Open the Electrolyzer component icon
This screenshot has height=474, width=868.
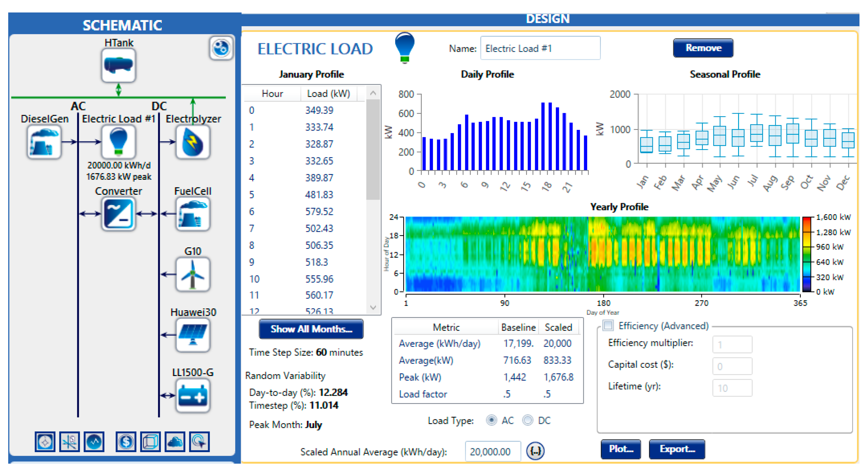pos(193,142)
